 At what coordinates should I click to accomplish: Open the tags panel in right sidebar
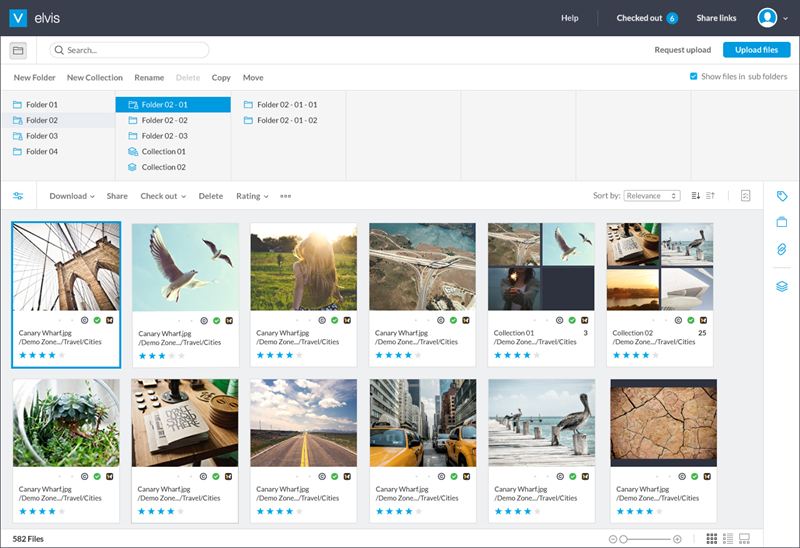tap(782, 196)
